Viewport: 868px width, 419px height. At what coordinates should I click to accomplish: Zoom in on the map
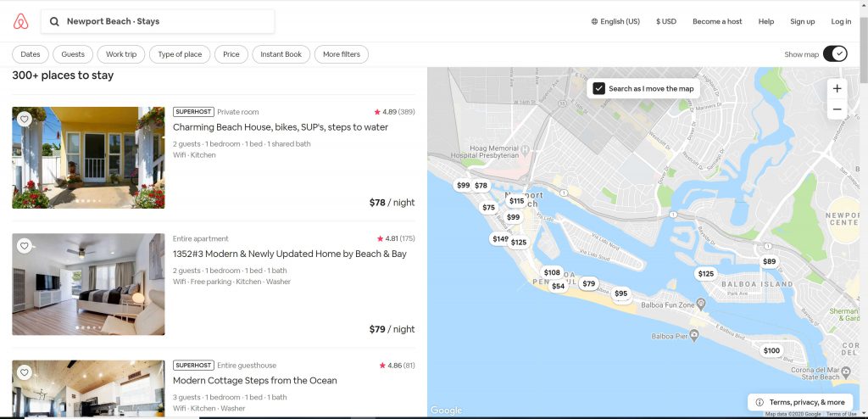point(837,89)
